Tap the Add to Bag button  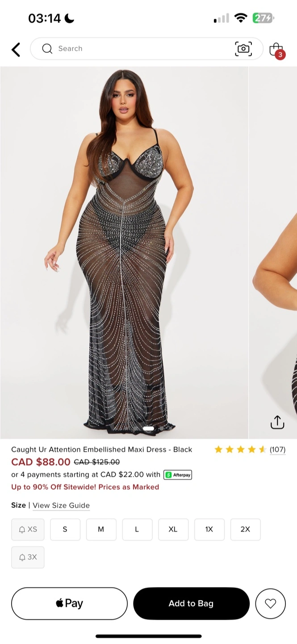[191, 603]
